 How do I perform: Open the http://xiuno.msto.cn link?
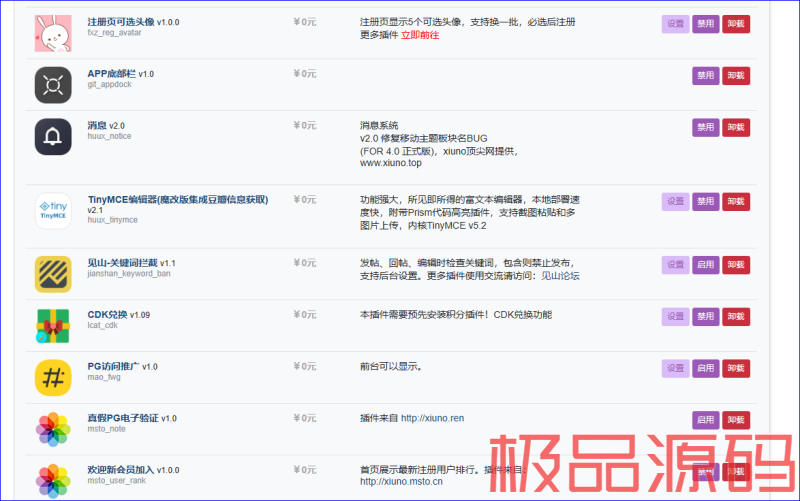click(x=402, y=482)
